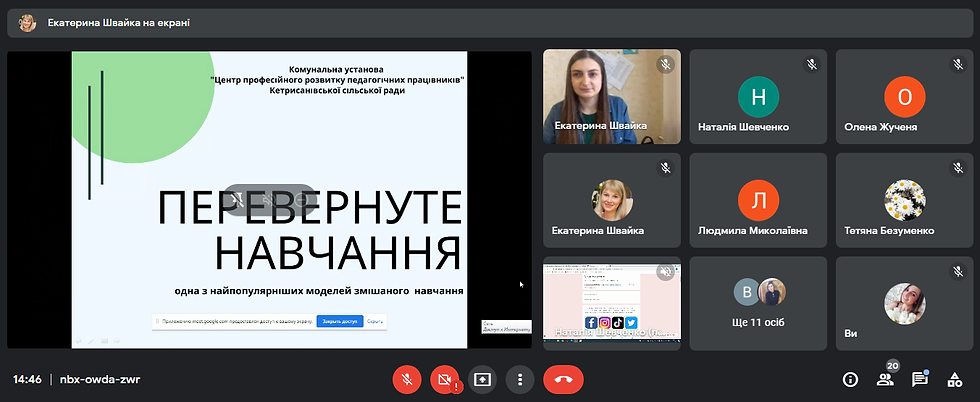Screen dimensions: 980x402
Task: Click the main shared presentation slide
Action: [x=269, y=199]
